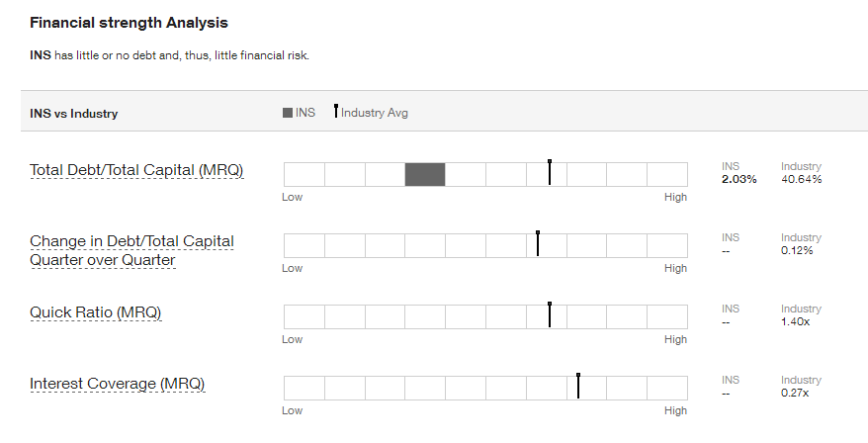Click Industry value 0.12%

(x=797, y=250)
